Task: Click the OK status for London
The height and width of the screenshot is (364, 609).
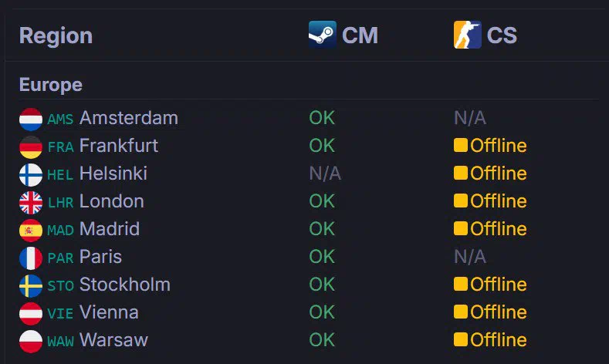Action: point(322,201)
